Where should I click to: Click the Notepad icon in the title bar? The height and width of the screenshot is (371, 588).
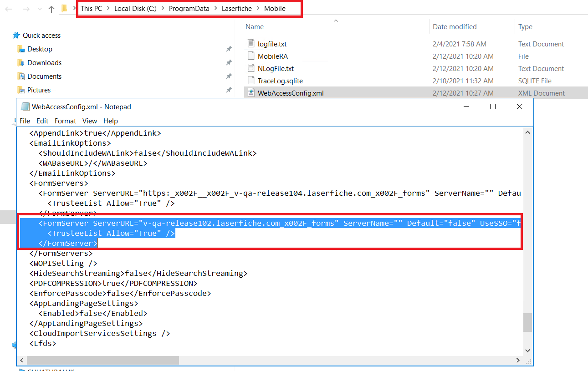point(26,107)
